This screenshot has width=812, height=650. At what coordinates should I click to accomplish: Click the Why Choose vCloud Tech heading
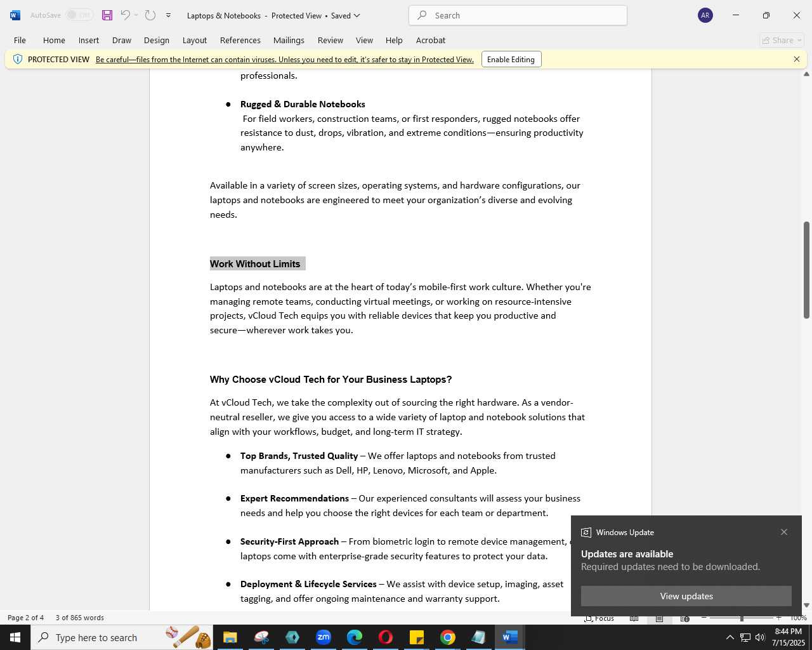tap(331, 380)
